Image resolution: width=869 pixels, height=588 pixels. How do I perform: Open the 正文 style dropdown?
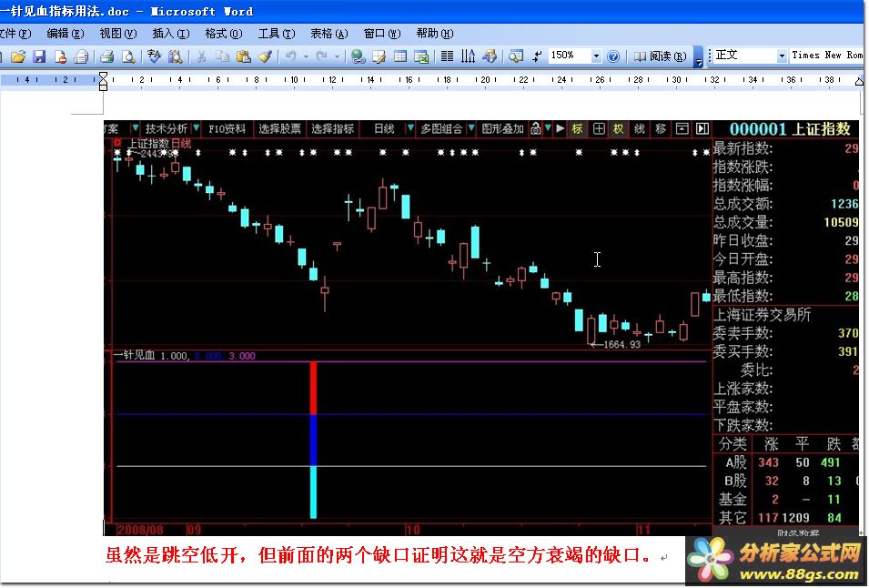782,56
